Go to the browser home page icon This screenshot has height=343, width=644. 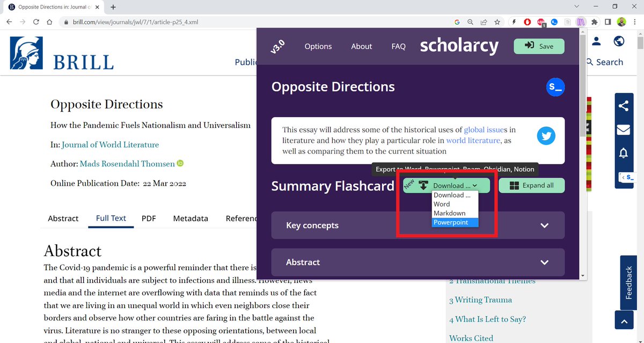pos(49,22)
